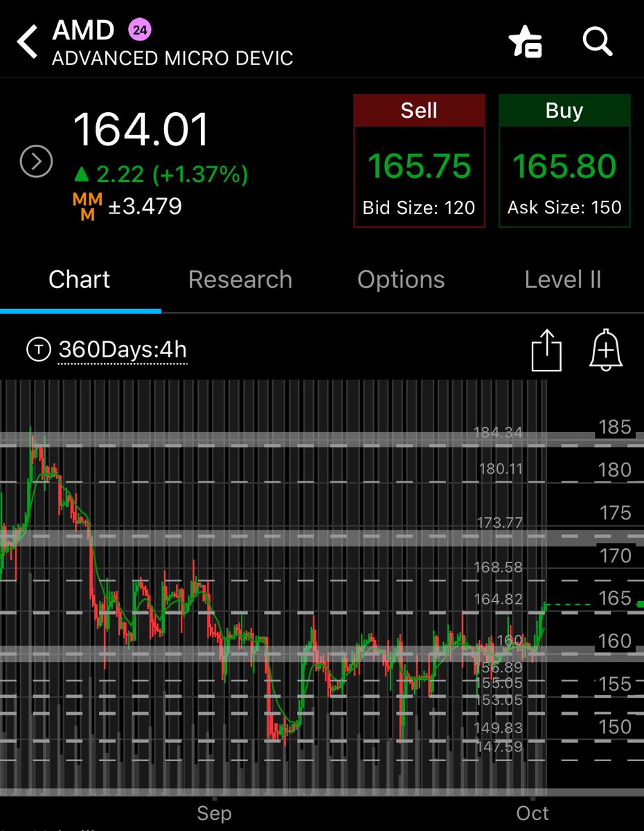
Task: Tap the 185 price axis label
Action: point(615,427)
